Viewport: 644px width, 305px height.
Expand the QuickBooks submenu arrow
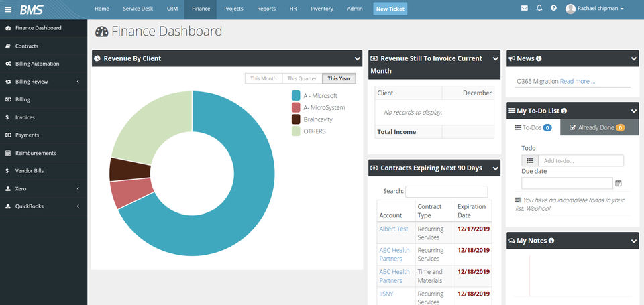click(x=78, y=206)
